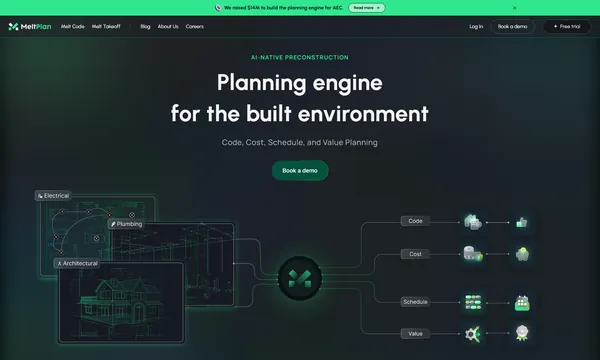Go to the Blog page
This screenshot has height=360, width=600.
[x=145, y=26]
